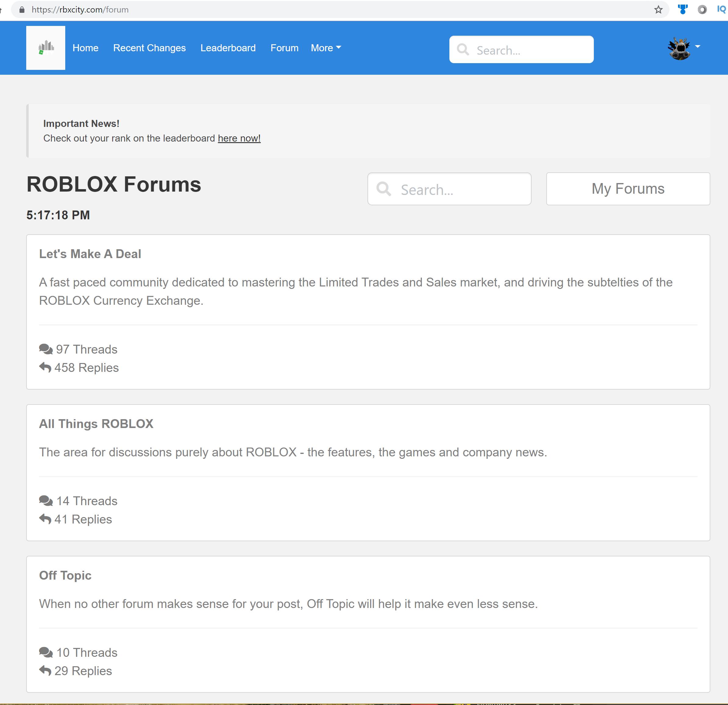
Task: Follow the 'here now!' leaderboard link
Action: pos(239,138)
